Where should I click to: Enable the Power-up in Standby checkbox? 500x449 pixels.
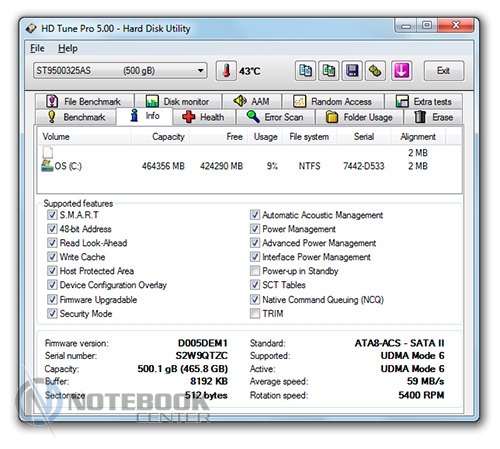(x=255, y=271)
